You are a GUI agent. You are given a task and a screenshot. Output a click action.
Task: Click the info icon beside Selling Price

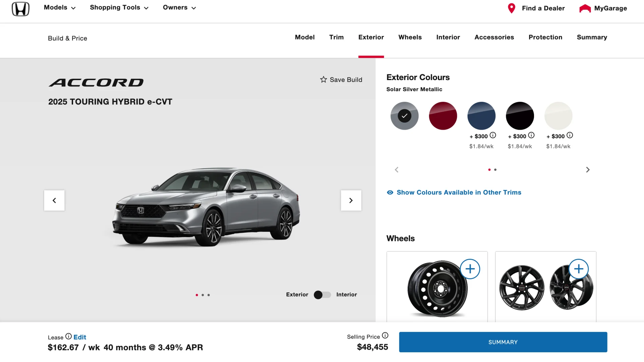point(385,336)
